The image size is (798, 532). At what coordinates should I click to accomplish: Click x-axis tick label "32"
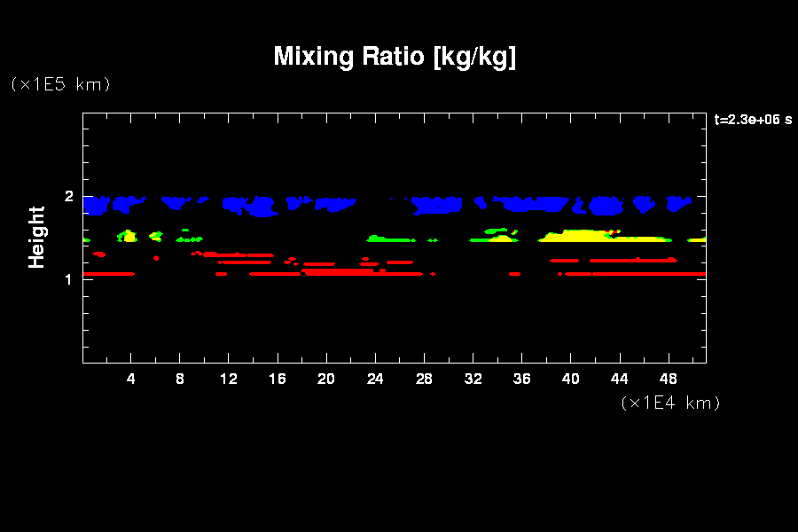473,379
